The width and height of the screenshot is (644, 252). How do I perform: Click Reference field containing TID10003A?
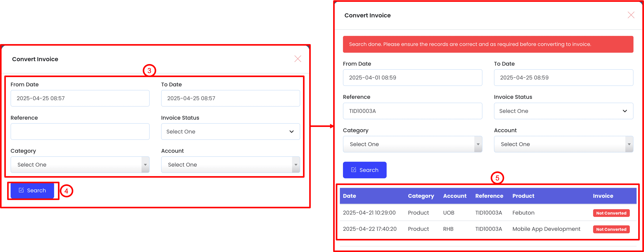tap(412, 111)
